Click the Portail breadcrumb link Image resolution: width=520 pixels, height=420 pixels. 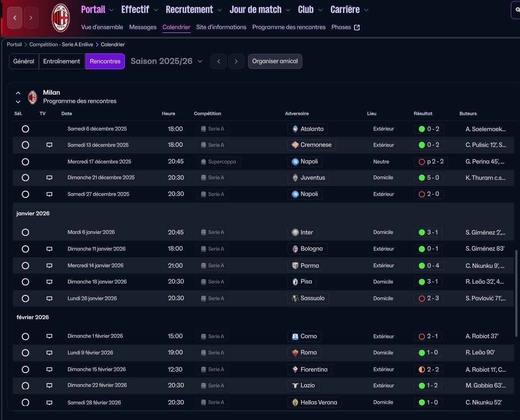tap(14, 44)
